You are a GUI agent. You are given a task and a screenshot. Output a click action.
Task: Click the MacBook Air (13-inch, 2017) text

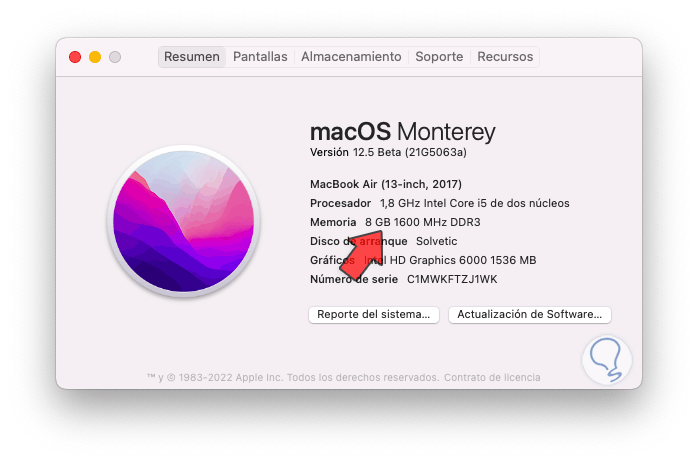(x=386, y=184)
